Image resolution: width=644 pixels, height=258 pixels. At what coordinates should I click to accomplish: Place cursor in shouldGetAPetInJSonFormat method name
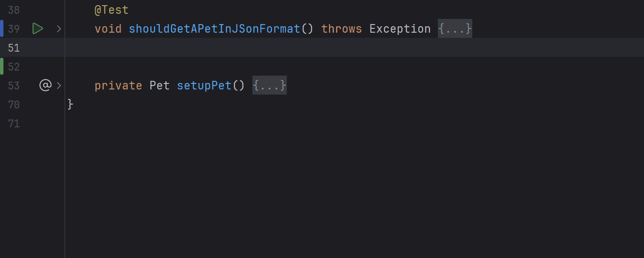coord(215,29)
